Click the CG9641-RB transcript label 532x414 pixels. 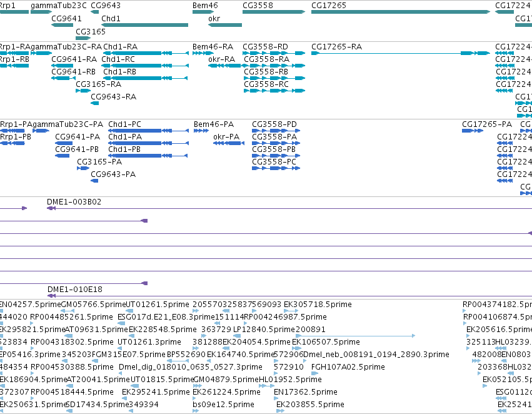pyautogui.click(x=73, y=72)
